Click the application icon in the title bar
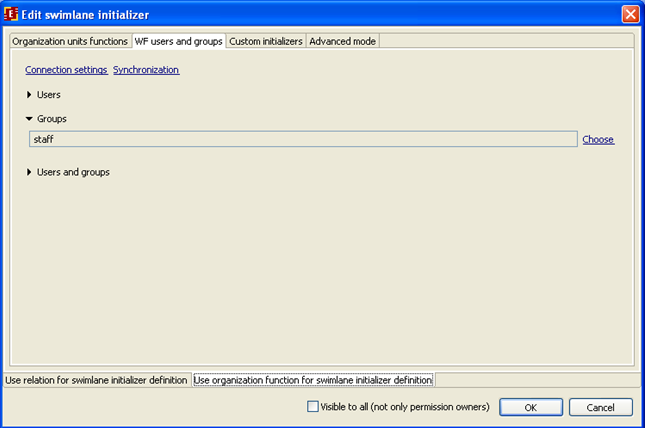Viewport: 645px width, 428px height. coord(12,14)
